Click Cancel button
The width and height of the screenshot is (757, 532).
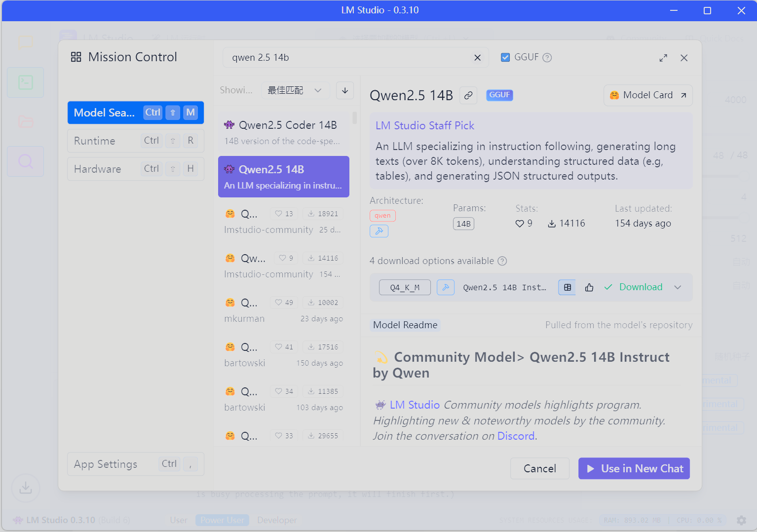540,468
